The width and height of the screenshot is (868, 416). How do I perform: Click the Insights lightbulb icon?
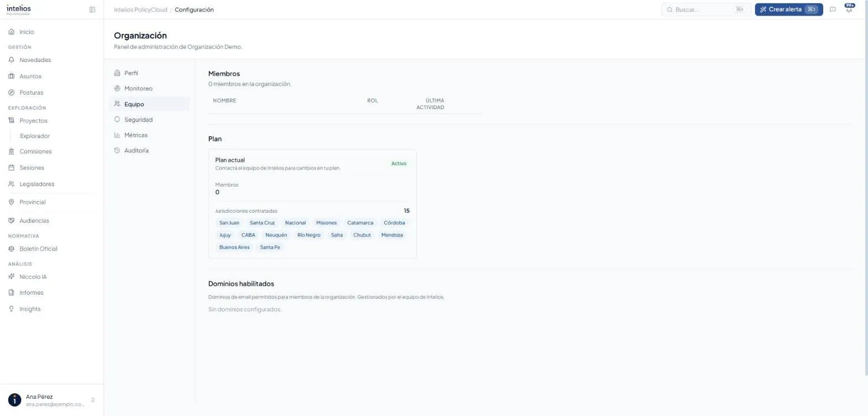click(x=11, y=309)
